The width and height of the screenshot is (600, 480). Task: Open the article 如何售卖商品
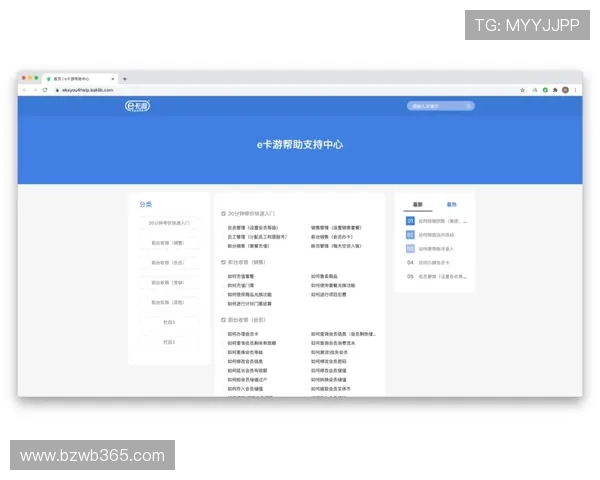[x=324, y=276]
